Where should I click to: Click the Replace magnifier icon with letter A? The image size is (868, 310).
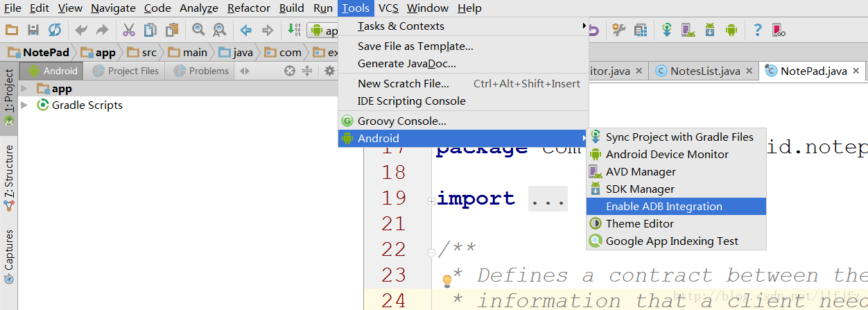coord(220,30)
